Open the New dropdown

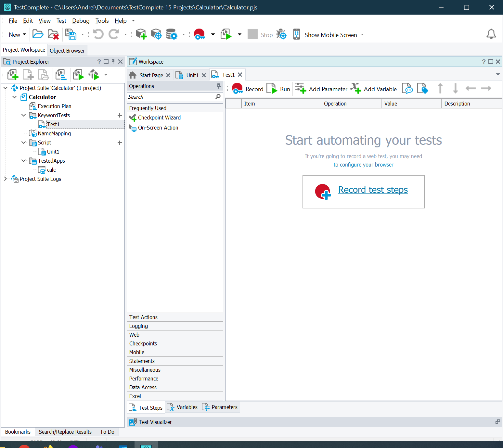pos(17,35)
